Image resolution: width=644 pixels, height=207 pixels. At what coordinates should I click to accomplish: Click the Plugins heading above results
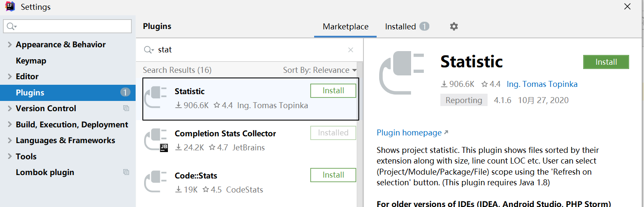(157, 26)
